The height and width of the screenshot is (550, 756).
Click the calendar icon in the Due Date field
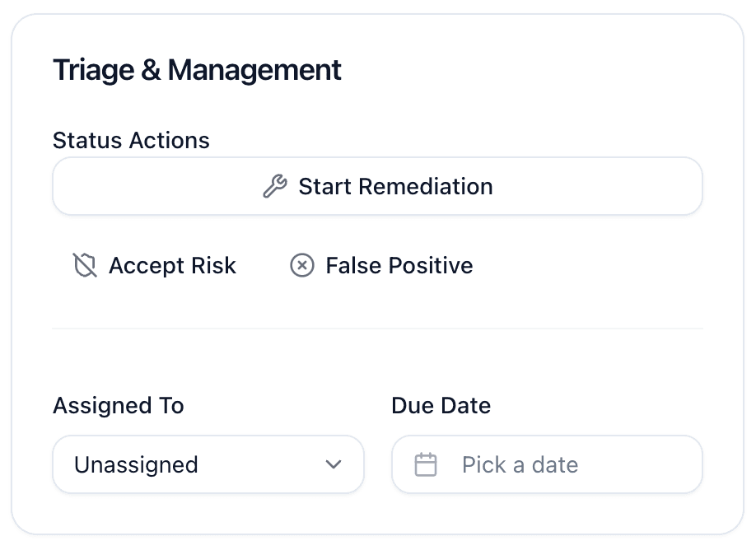click(427, 464)
